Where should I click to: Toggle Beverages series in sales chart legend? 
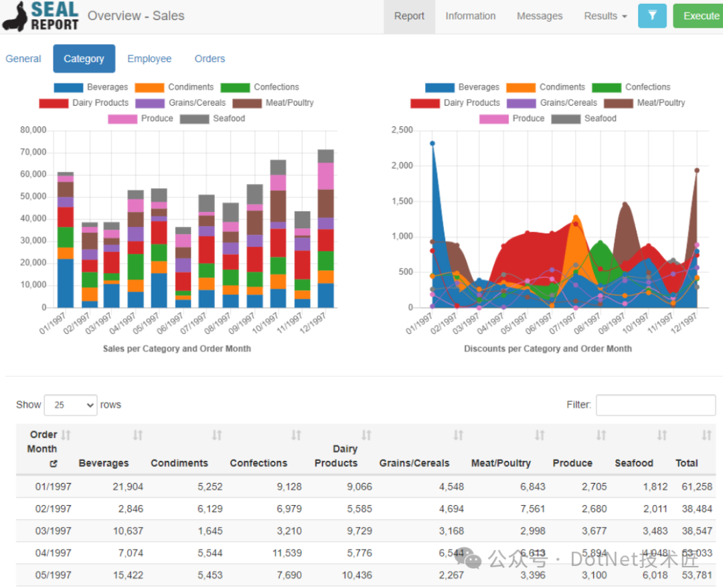[91, 88]
